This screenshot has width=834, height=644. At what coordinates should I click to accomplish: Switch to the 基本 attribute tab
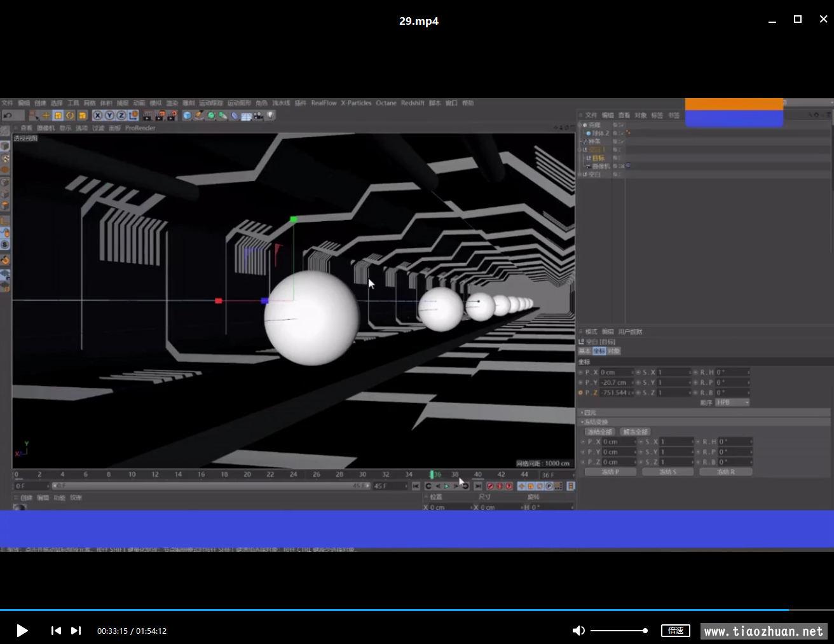[x=584, y=351]
